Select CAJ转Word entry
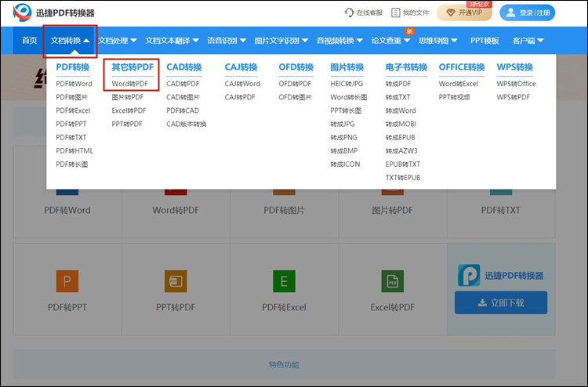 [242, 84]
